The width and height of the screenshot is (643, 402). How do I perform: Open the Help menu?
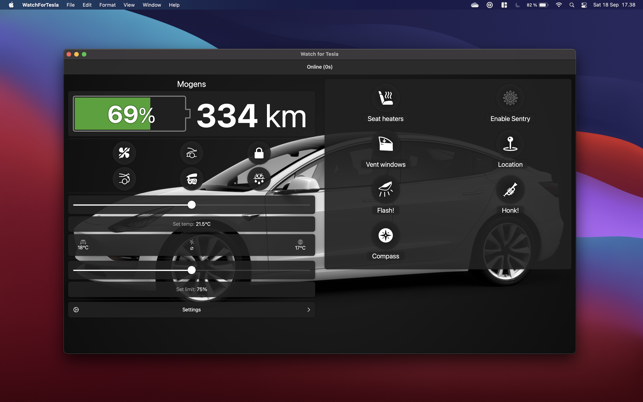tap(174, 5)
